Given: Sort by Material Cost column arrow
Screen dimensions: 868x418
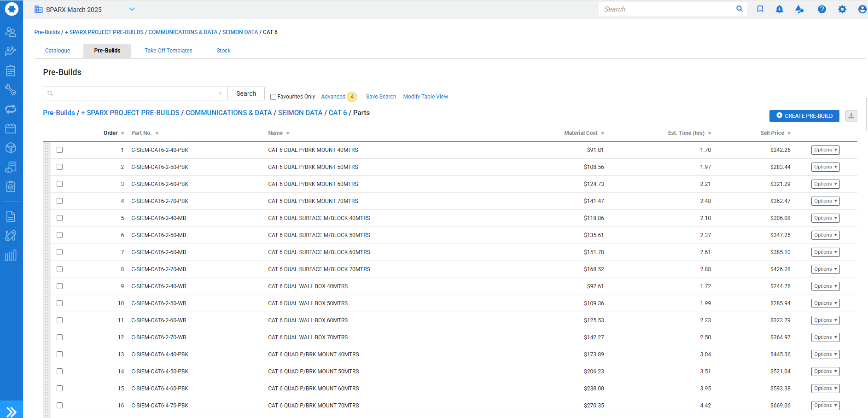Looking at the screenshot, I should click(602, 134).
